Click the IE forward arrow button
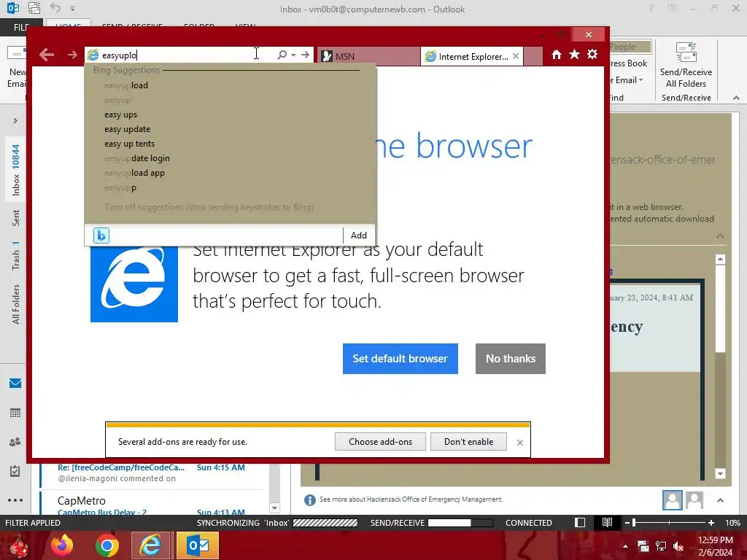 coord(72,55)
